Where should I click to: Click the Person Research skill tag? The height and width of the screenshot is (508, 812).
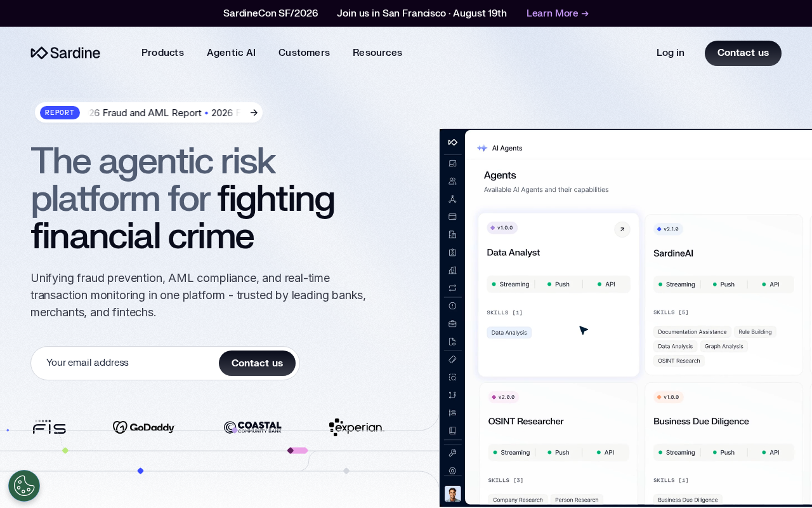tap(577, 500)
